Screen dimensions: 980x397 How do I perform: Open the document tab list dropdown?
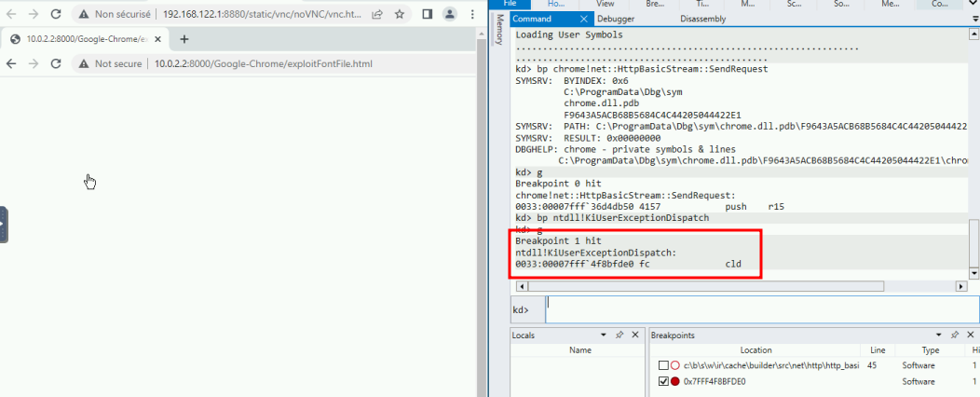(x=975, y=20)
